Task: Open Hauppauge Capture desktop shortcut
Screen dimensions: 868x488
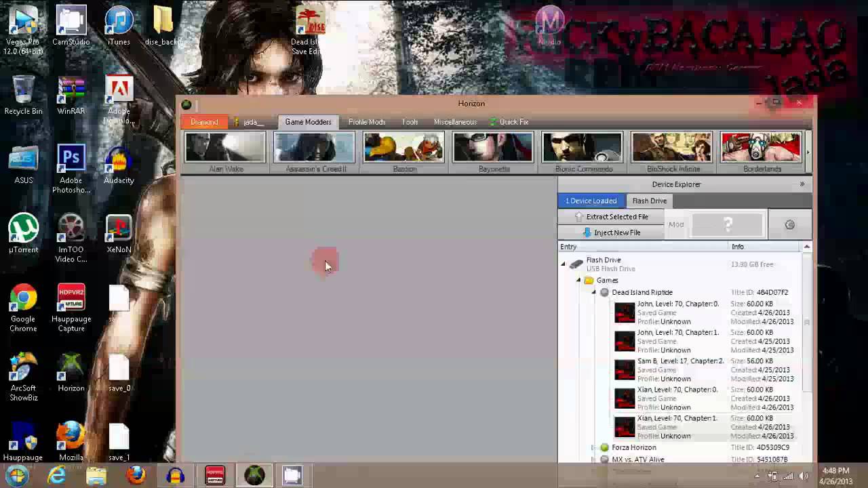Action: coord(71,308)
